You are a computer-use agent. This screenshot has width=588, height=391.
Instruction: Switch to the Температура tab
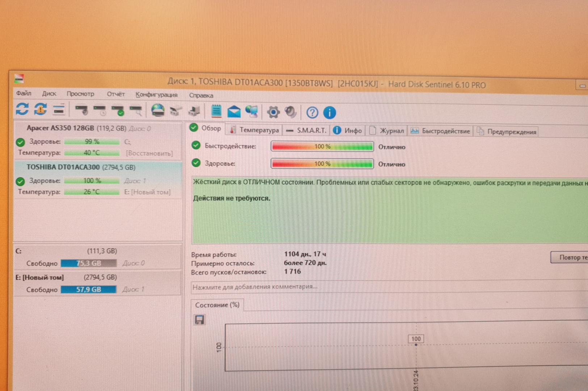(x=255, y=130)
